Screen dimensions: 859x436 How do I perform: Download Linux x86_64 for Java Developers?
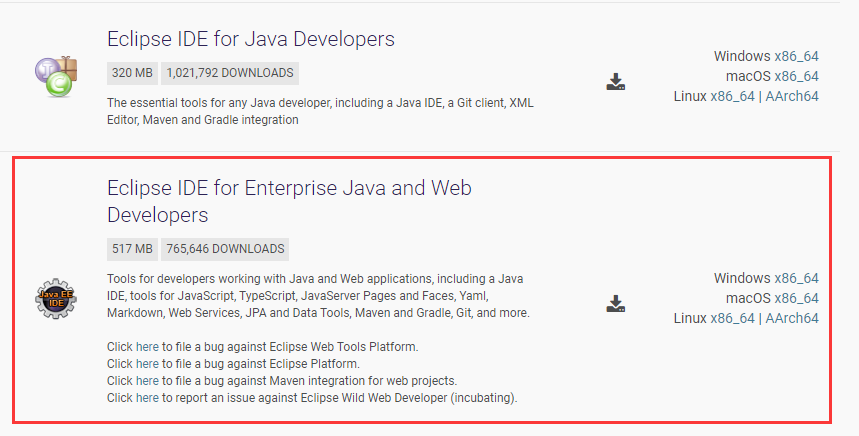pyautogui.click(x=732, y=96)
